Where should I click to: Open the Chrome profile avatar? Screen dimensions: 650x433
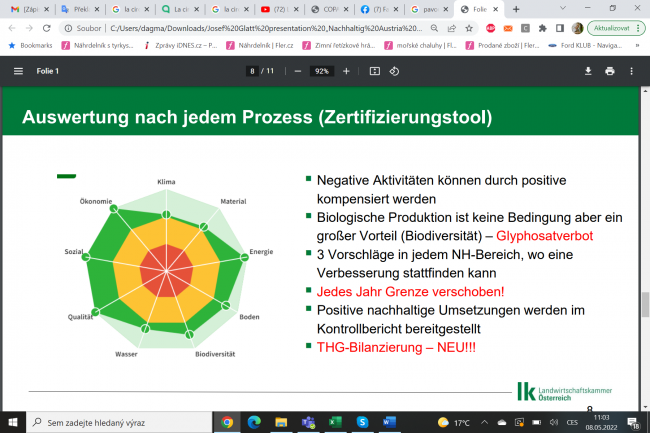pyautogui.click(x=577, y=28)
